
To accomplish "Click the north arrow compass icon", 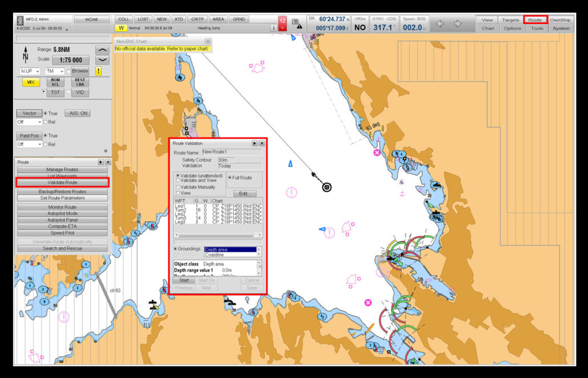I will coord(26,55).
